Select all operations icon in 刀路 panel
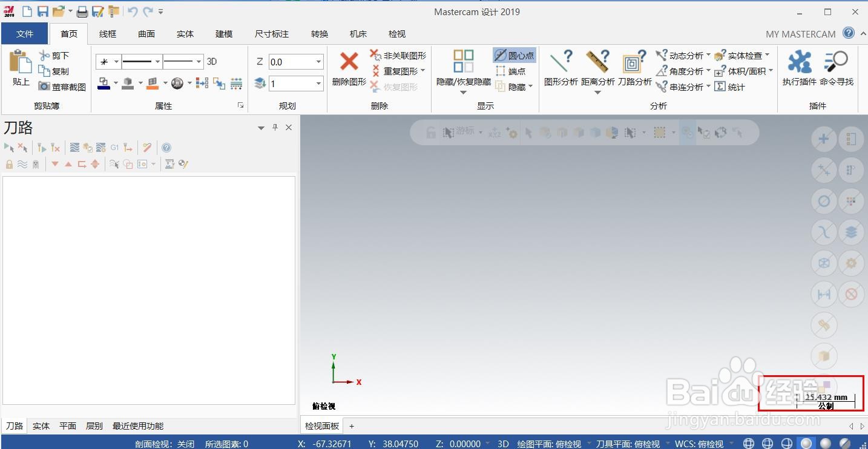The image size is (868, 449). (x=9, y=147)
